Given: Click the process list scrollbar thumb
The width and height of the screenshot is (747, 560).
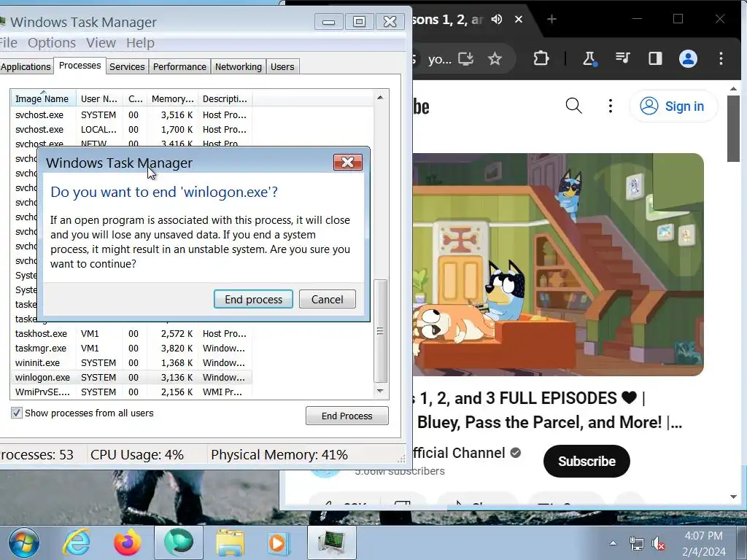Looking at the screenshot, I should (380, 330).
